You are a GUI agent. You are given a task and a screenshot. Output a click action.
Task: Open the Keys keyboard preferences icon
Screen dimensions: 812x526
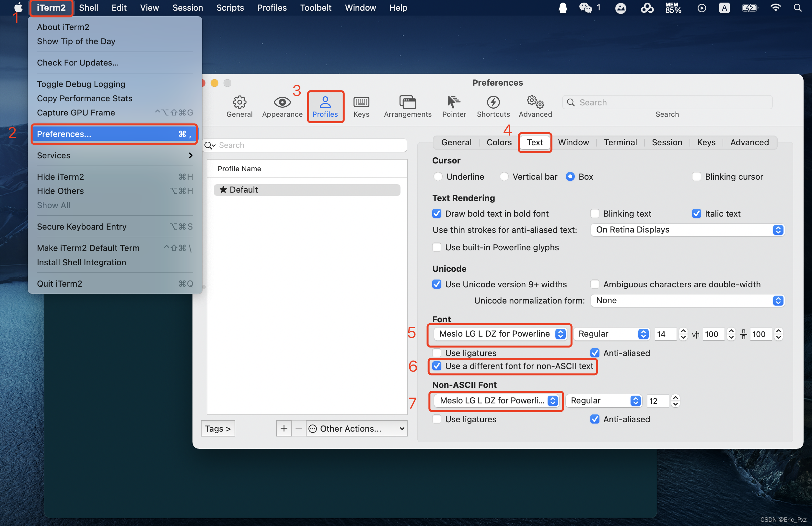[x=361, y=106]
